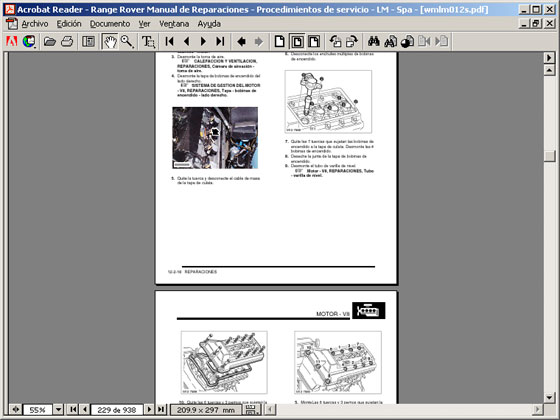Expand the arrow above vertical scrollbar

pyautogui.click(x=549, y=58)
